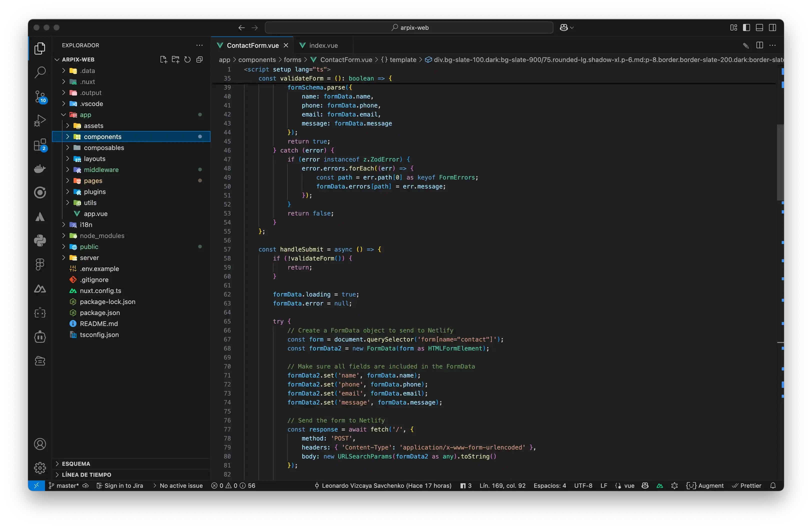Click Lín. 169, col. 92 cursor position
Image resolution: width=812 pixels, height=528 pixels.
click(502, 485)
